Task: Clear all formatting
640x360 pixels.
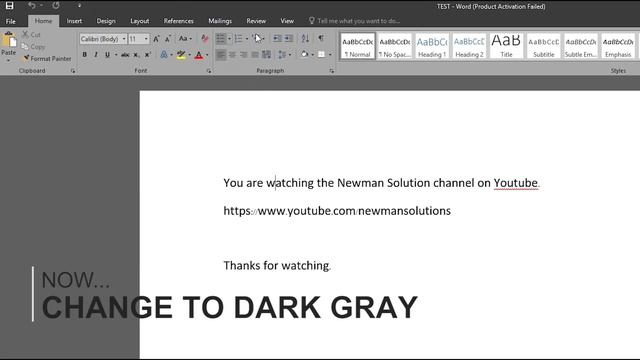Action: (x=204, y=39)
